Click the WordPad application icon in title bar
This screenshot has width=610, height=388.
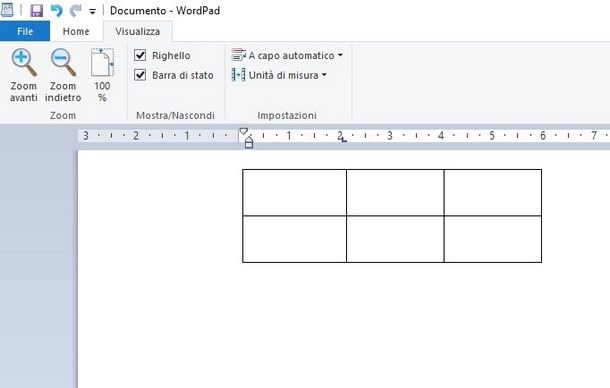coord(7,11)
